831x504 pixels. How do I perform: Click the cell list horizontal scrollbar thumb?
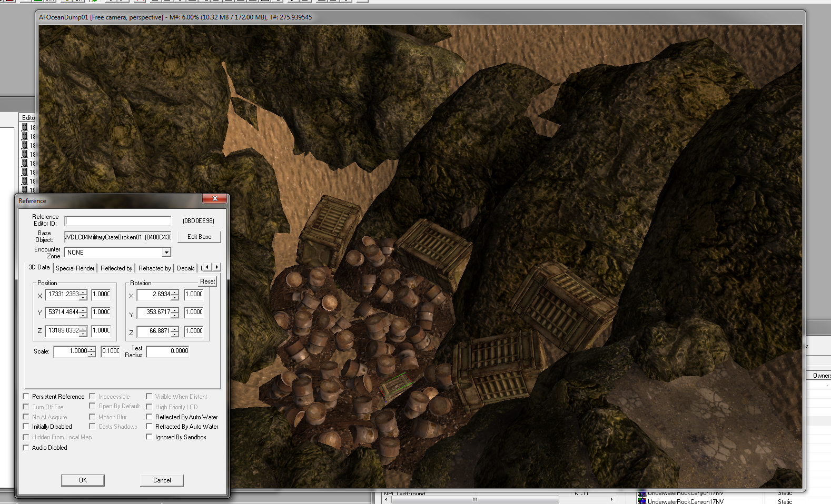[475, 499]
